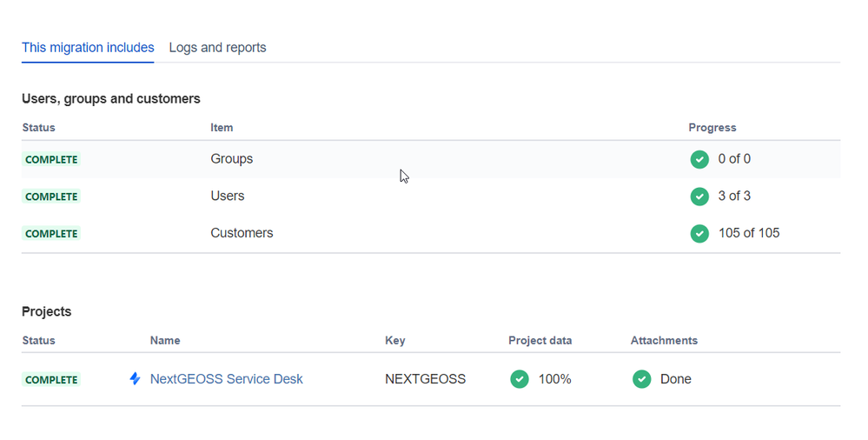This screenshot has height=440, width=868.
Task: Click the Customers item row label
Action: [242, 233]
